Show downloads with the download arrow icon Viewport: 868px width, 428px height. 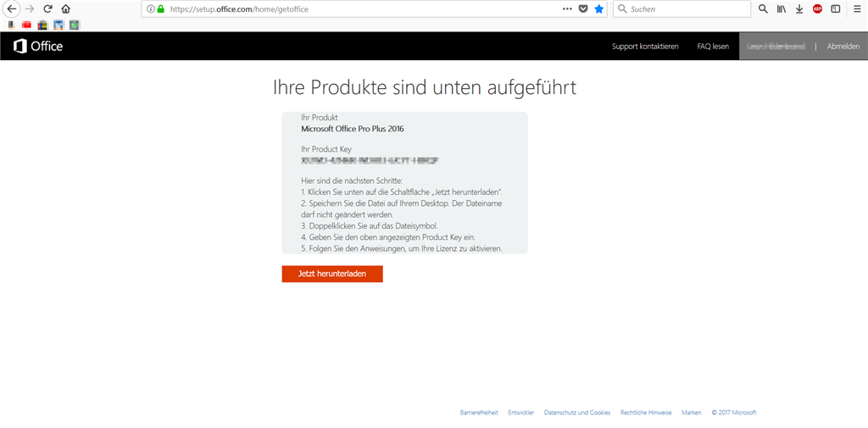799,8
